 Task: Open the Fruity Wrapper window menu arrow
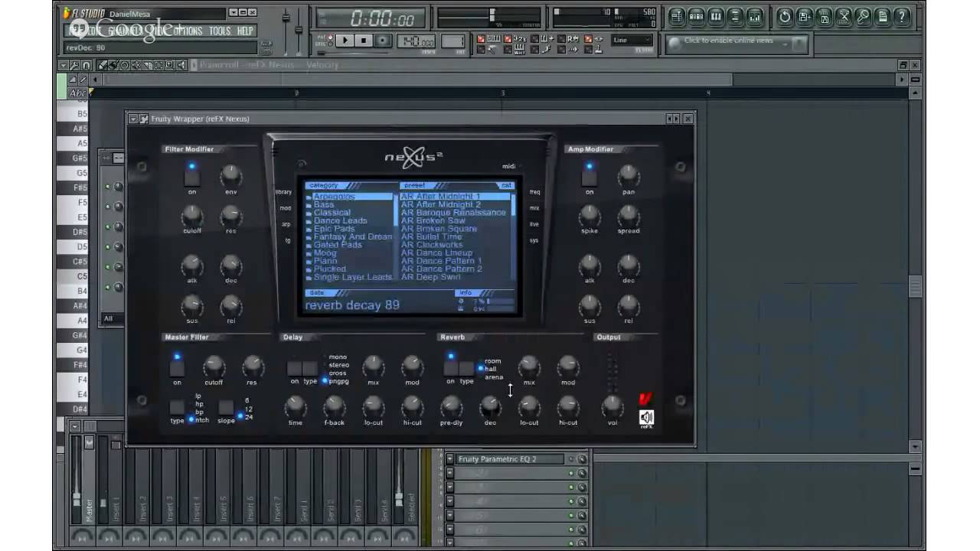[133, 119]
